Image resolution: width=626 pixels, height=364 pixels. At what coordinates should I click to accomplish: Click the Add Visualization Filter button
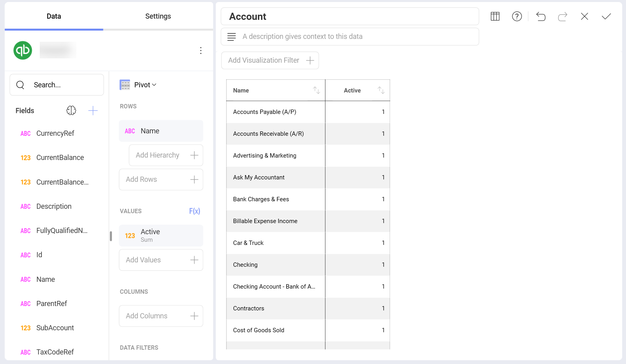coord(270,60)
